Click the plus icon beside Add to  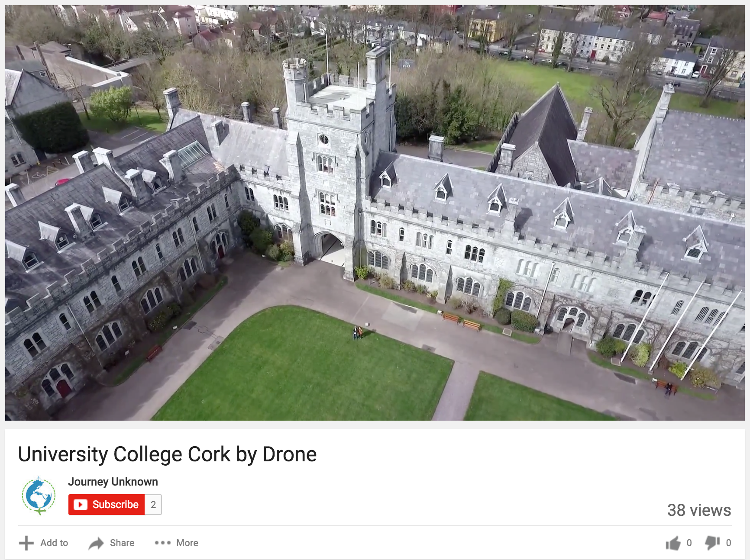[x=26, y=543]
